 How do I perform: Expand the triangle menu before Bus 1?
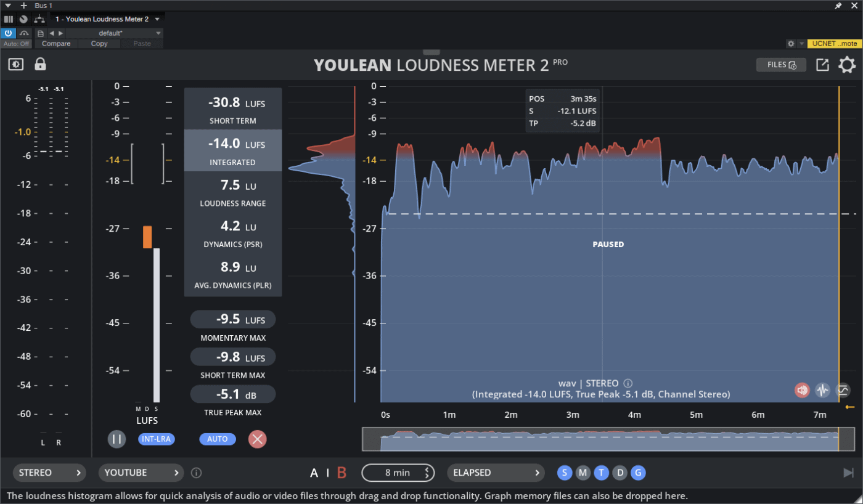(7, 5)
